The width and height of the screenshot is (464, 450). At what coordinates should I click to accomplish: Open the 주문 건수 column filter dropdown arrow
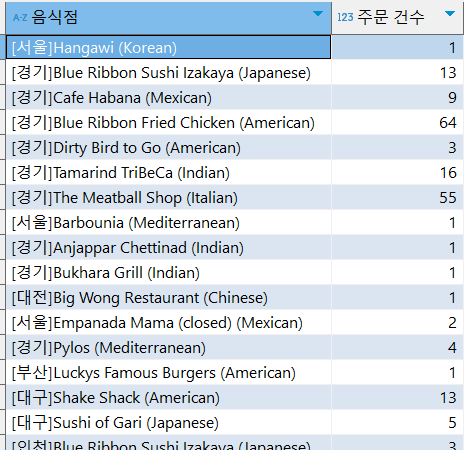450,14
